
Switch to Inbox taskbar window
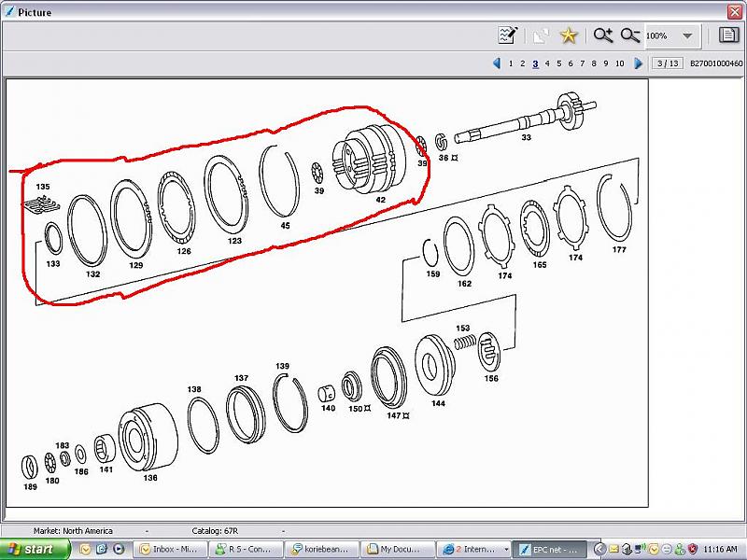[171, 549]
